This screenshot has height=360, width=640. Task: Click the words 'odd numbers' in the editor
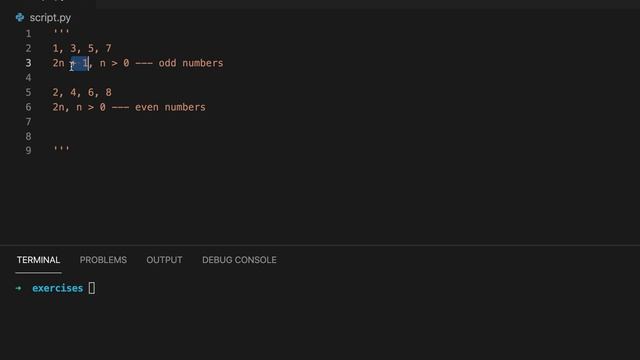click(191, 63)
